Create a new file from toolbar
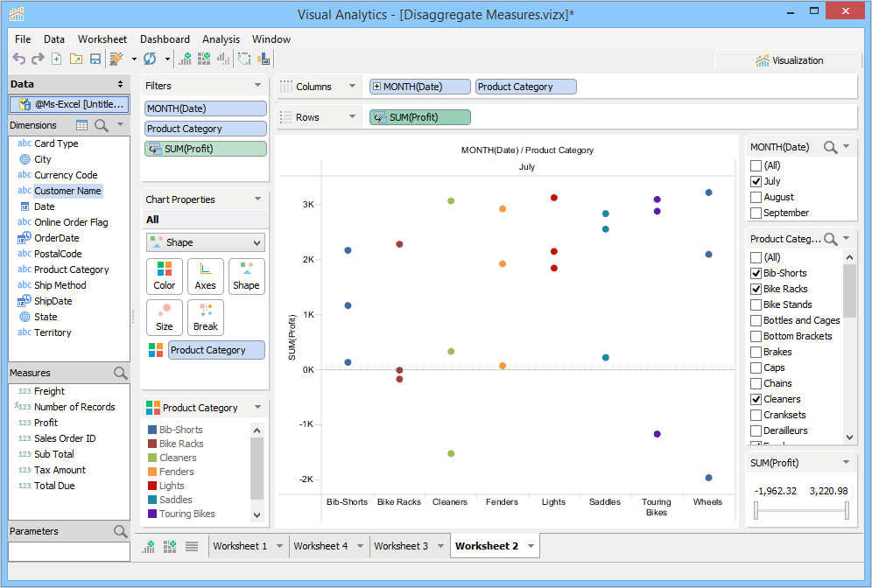872x588 pixels. (x=57, y=59)
